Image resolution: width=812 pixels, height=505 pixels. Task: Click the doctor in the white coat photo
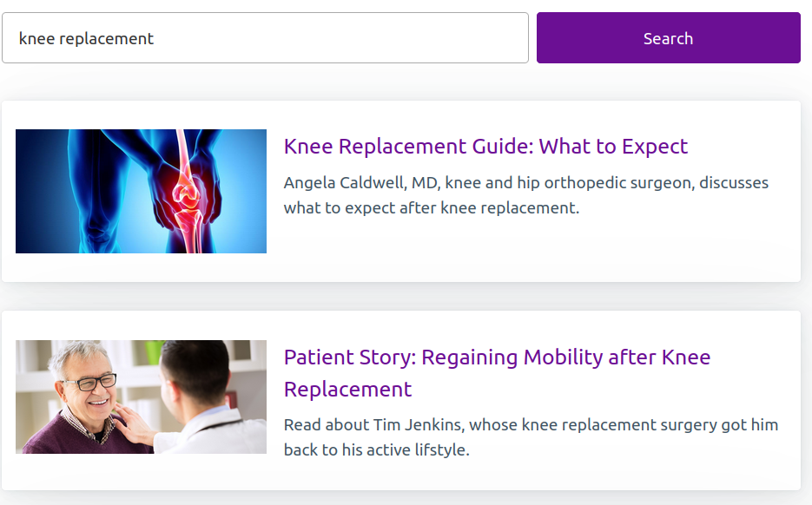click(x=208, y=397)
